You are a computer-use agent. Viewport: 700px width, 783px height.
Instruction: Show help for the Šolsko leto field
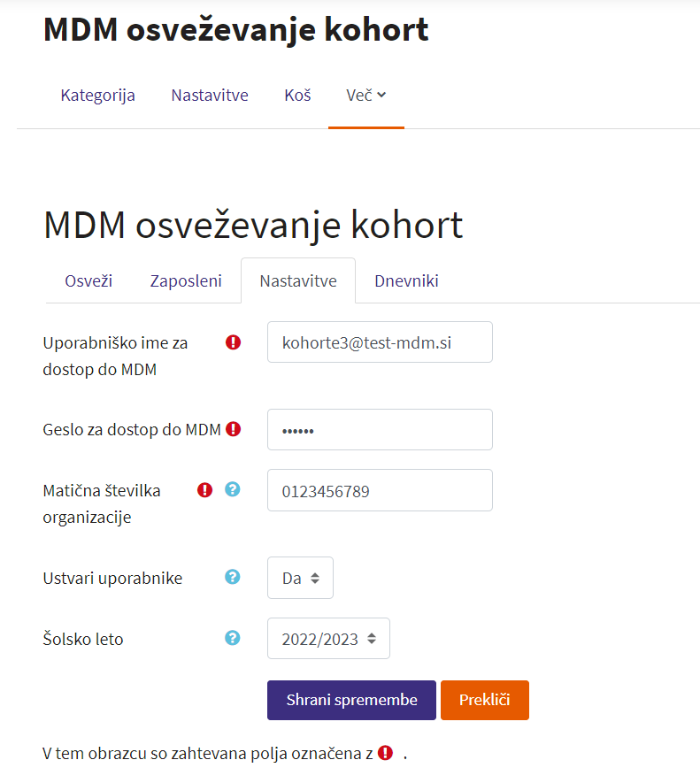click(233, 637)
